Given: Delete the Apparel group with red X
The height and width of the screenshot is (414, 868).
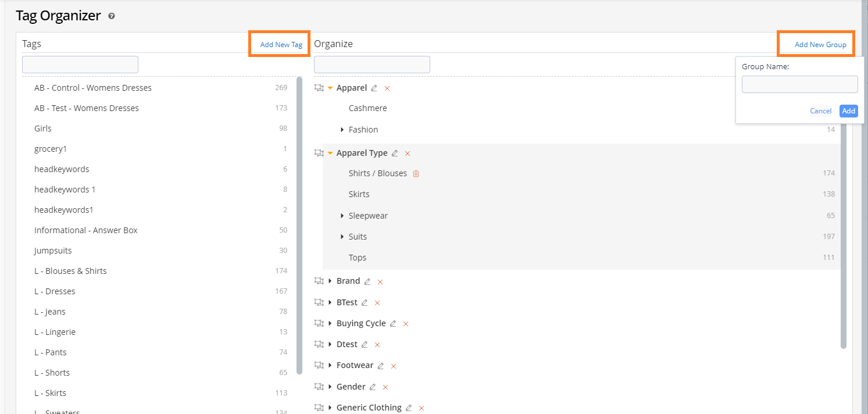Looking at the screenshot, I should click(x=387, y=88).
